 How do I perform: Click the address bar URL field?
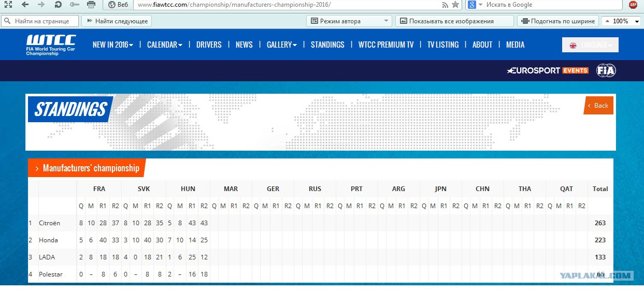[x=288, y=5]
